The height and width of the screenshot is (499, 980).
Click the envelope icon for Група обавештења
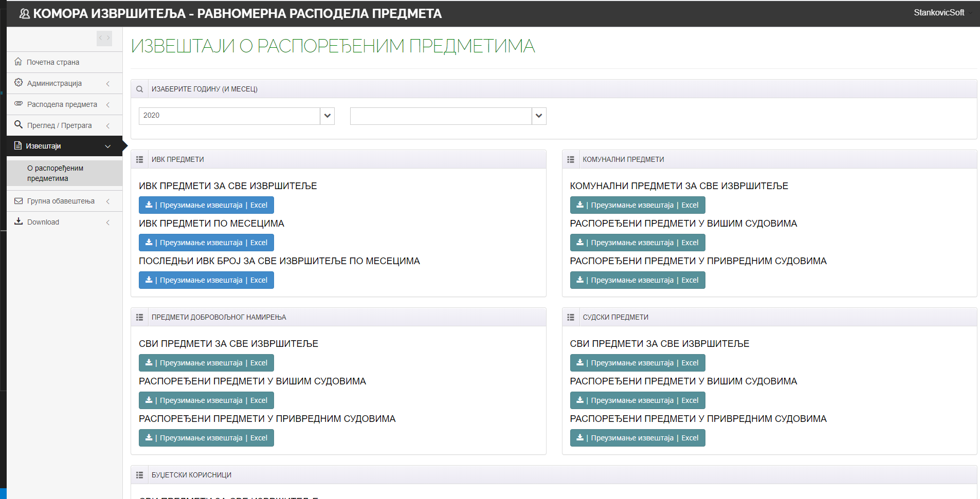19,201
